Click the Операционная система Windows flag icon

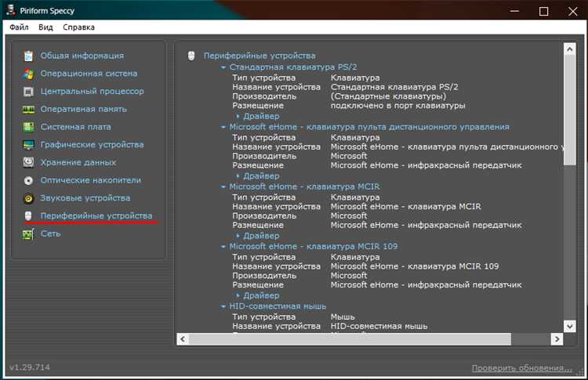coord(28,74)
